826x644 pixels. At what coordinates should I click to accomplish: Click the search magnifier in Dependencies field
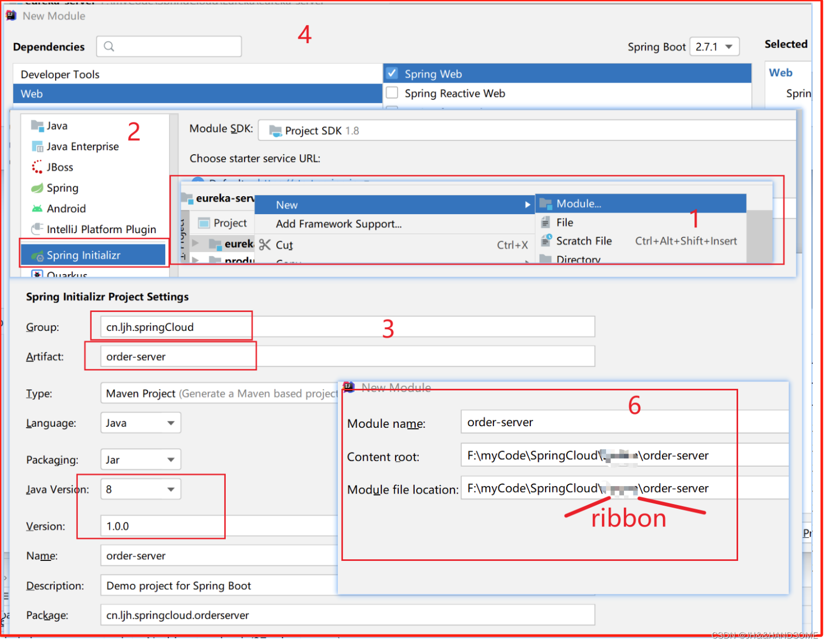point(109,46)
